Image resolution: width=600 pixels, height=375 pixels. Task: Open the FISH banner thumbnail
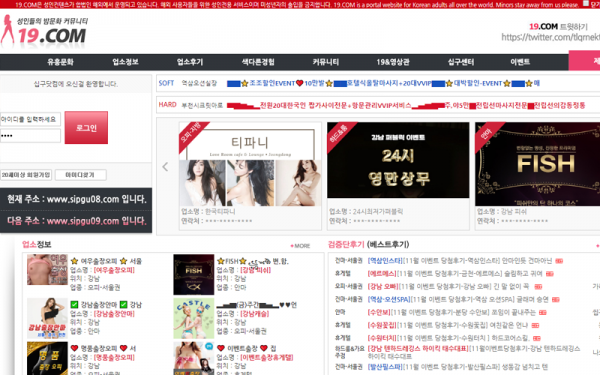[x=537, y=164]
